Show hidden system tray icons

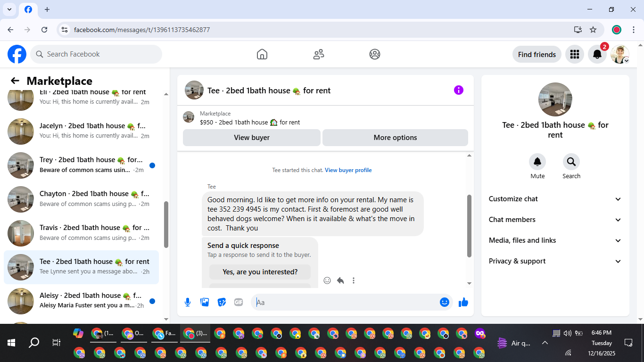click(545, 343)
